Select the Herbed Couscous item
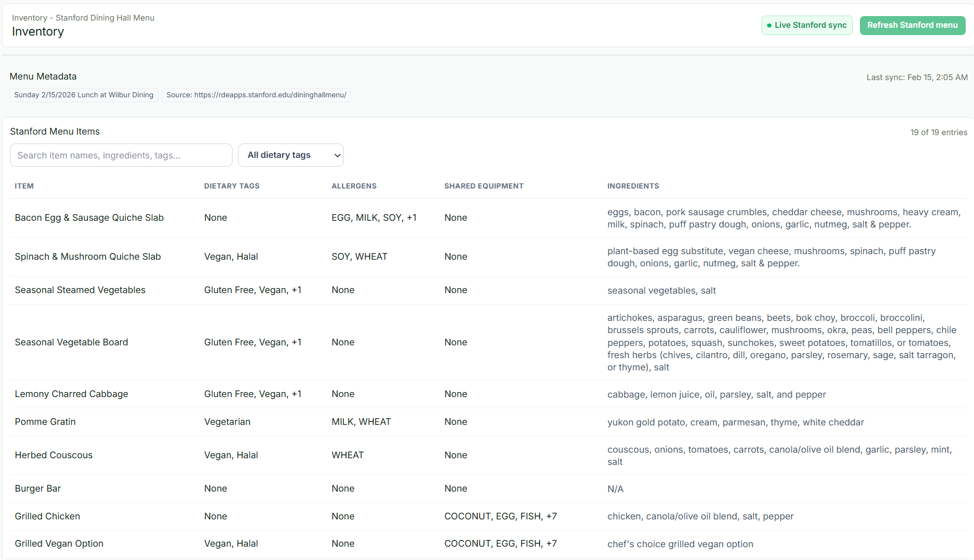 click(x=54, y=455)
